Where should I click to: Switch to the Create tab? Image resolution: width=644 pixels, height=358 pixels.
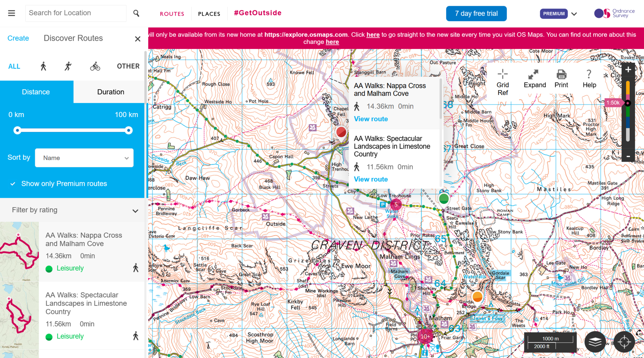click(18, 38)
